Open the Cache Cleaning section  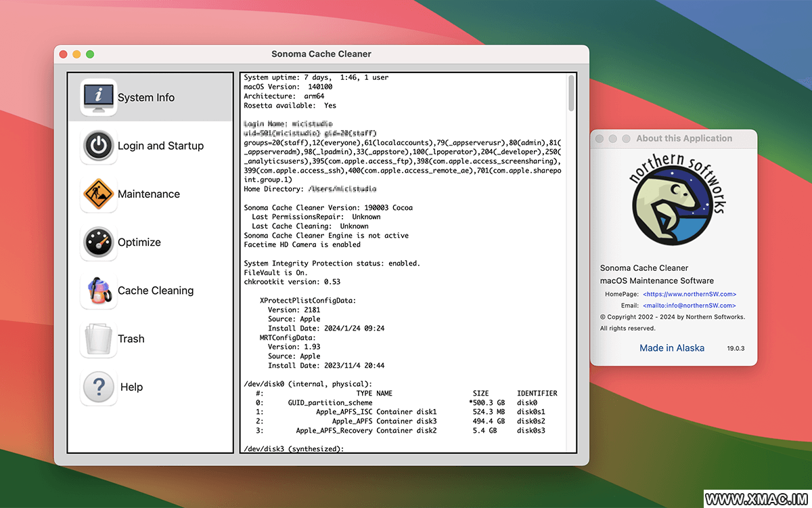point(156,291)
